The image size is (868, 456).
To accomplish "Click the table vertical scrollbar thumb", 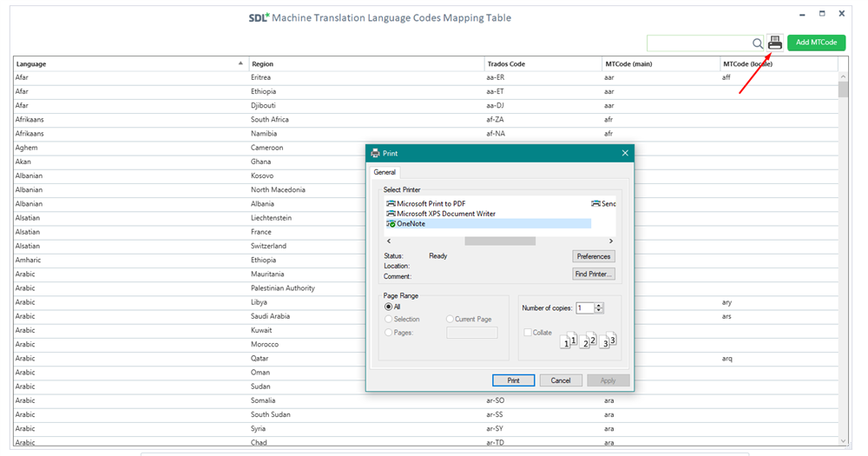I will 843,89.
